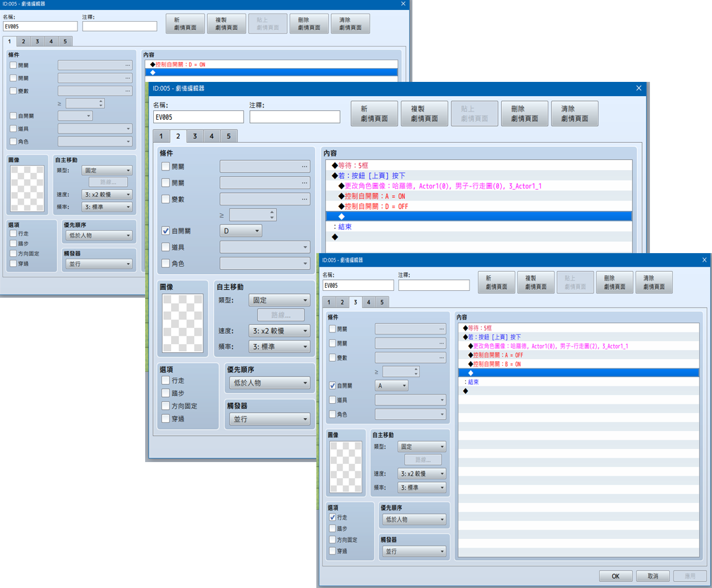Enable 穿過 option in the back window
This screenshot has width=712, height=588.
pos(13,264)
